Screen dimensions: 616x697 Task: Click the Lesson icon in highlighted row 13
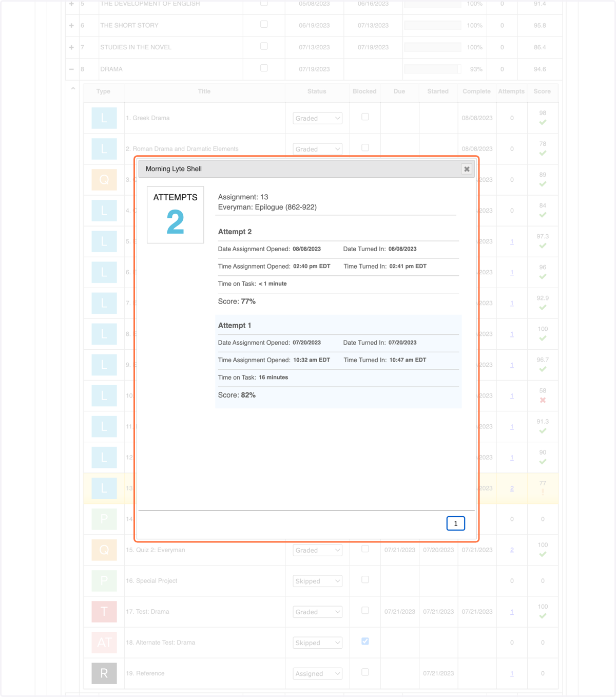pyautogui.click(x=104, y=488)
